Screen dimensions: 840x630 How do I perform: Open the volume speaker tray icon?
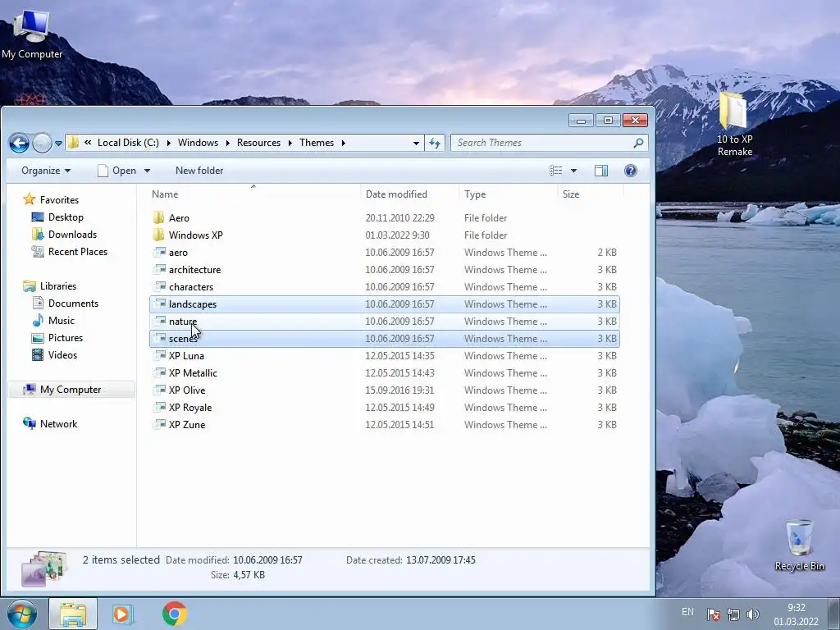[753, 614]
